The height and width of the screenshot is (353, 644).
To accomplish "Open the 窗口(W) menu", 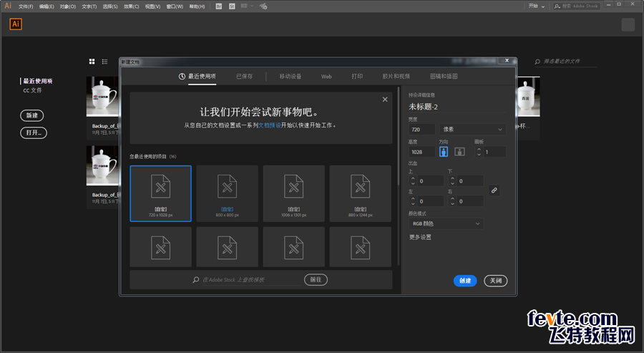I will (x=175, y=6).
